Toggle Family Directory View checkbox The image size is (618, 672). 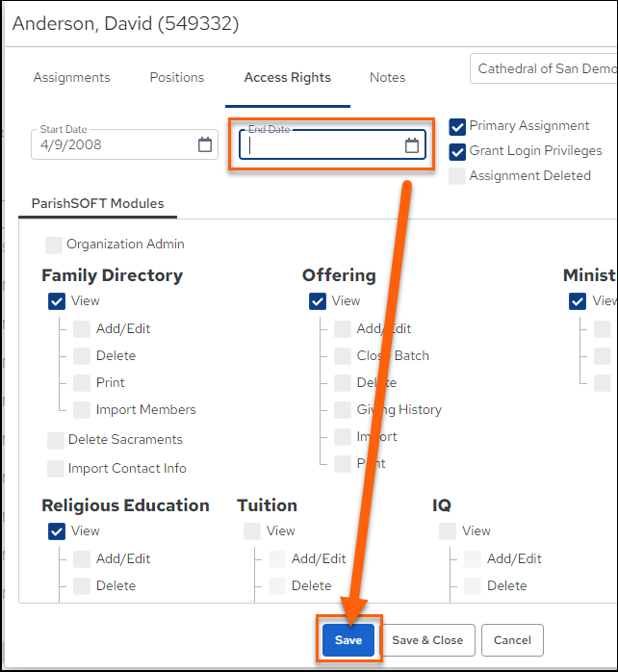point(57,301)
